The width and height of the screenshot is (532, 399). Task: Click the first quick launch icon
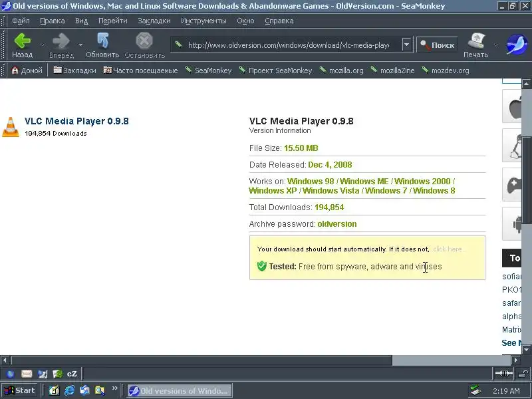point(54,390)
